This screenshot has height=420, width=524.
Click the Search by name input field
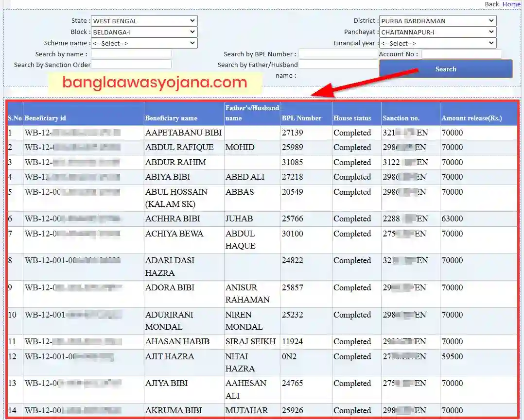point(131,54)
